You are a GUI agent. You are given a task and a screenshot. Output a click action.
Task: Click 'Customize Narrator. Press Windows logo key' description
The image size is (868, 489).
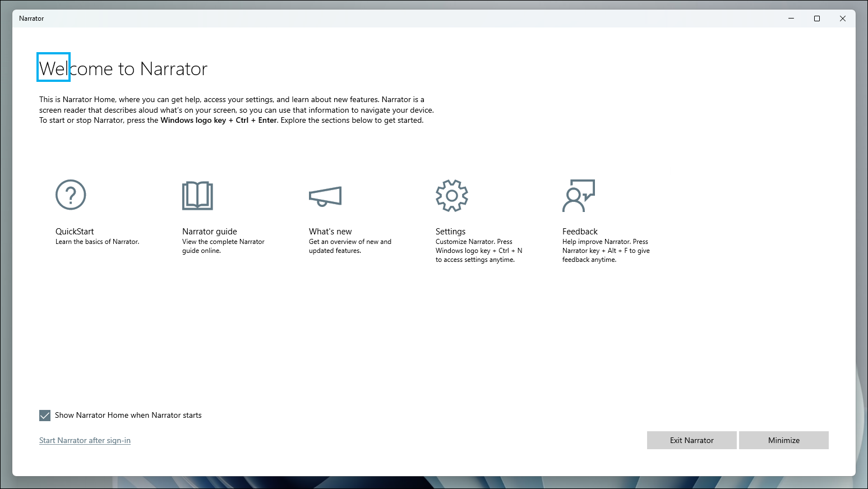point(479,251)
